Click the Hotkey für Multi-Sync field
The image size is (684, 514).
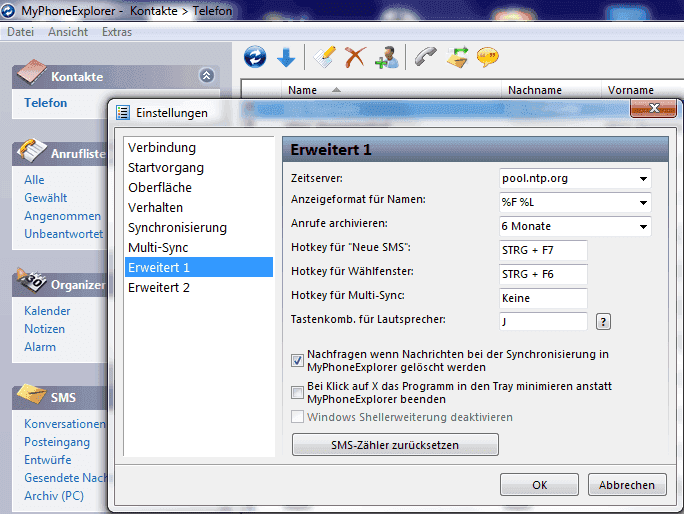(x=543, y=298)
